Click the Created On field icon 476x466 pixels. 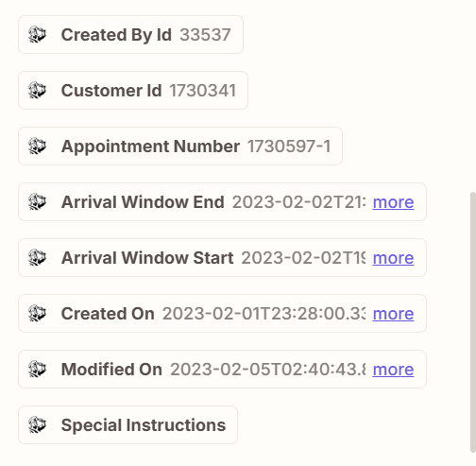click(x=37, y=314)
